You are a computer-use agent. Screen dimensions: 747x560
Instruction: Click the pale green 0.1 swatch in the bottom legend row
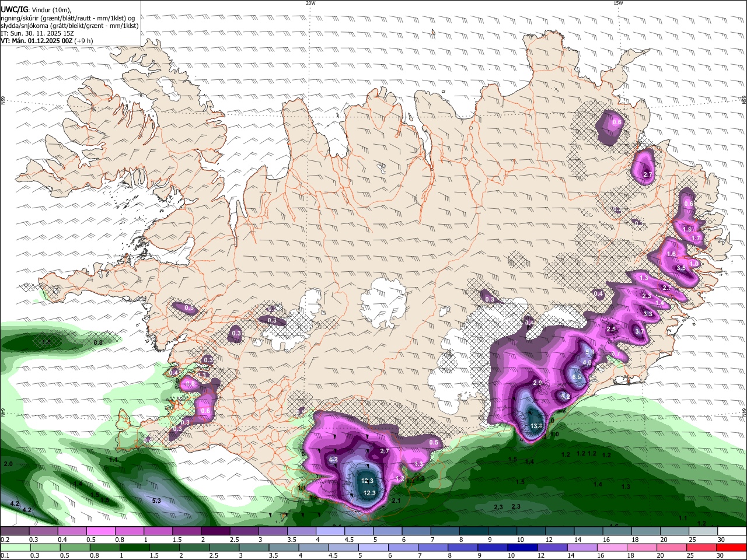pos(16,548)
